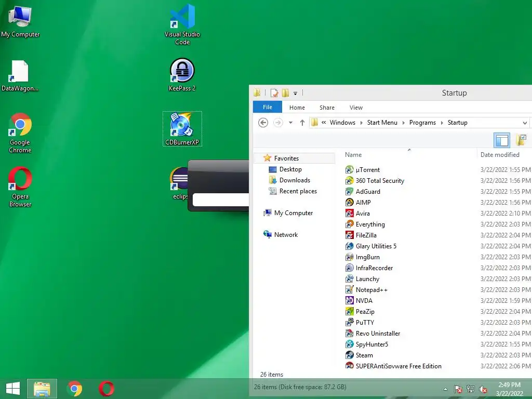This screenshot has height=399, width=532.
Task: Select the DataWagon desktop shortcut
Action: pyautogui.click(x=20, y=76)
